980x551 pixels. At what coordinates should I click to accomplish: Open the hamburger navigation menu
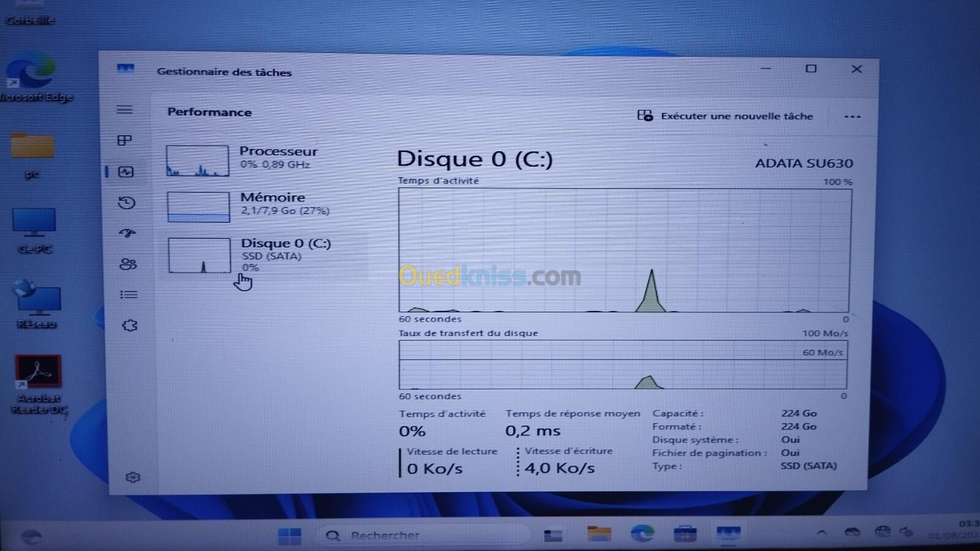pyautogui.click(x=124, y=110)
